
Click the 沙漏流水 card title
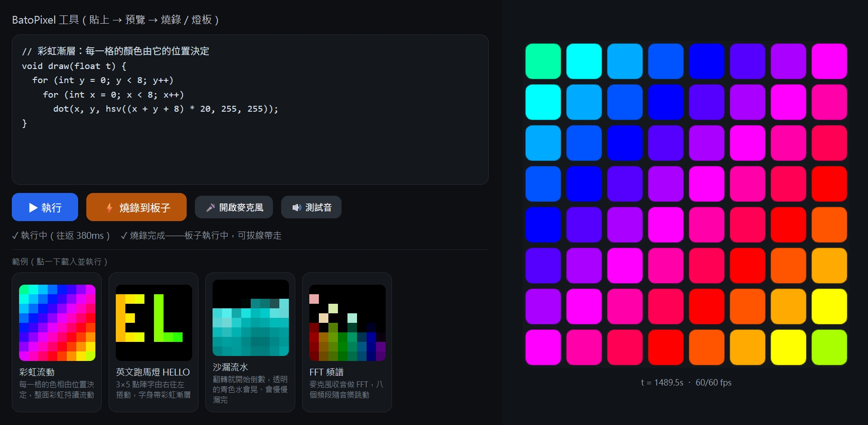point(230,367)
